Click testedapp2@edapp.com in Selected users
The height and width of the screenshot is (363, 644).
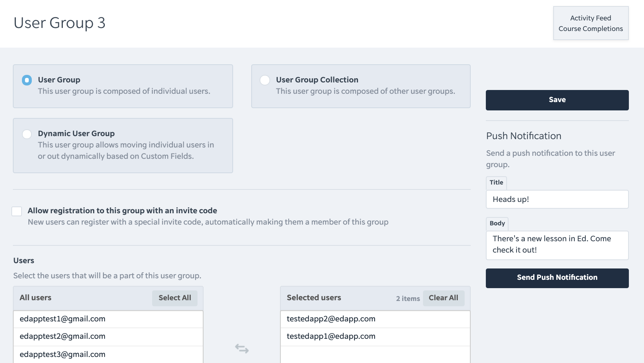[x=331, y=319]
